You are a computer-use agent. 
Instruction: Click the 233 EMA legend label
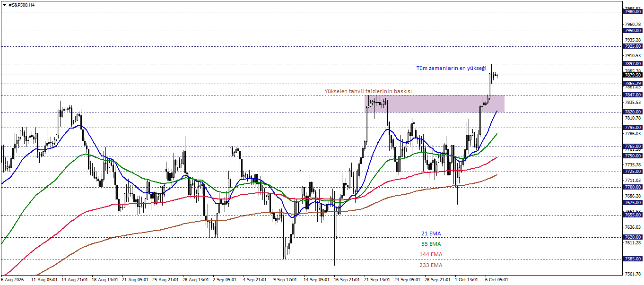coord(431,265)
